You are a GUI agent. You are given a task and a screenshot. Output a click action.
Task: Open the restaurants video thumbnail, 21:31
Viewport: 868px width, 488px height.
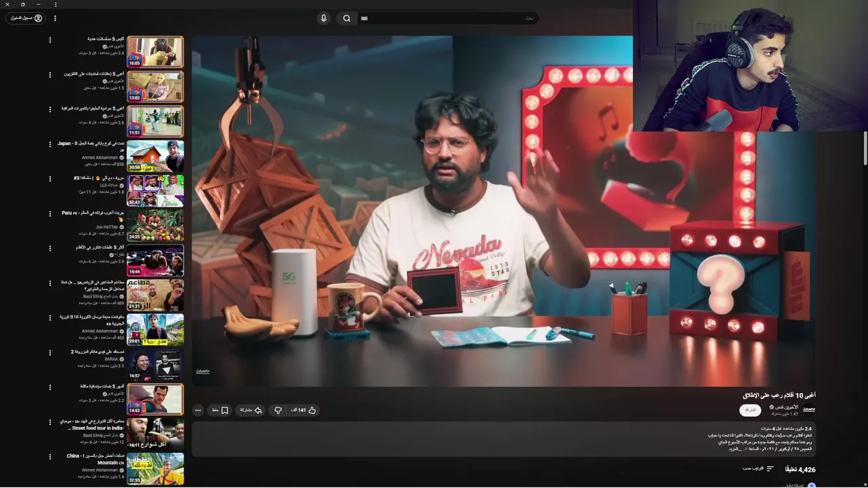pyautogui.click(x=155, y=295)
